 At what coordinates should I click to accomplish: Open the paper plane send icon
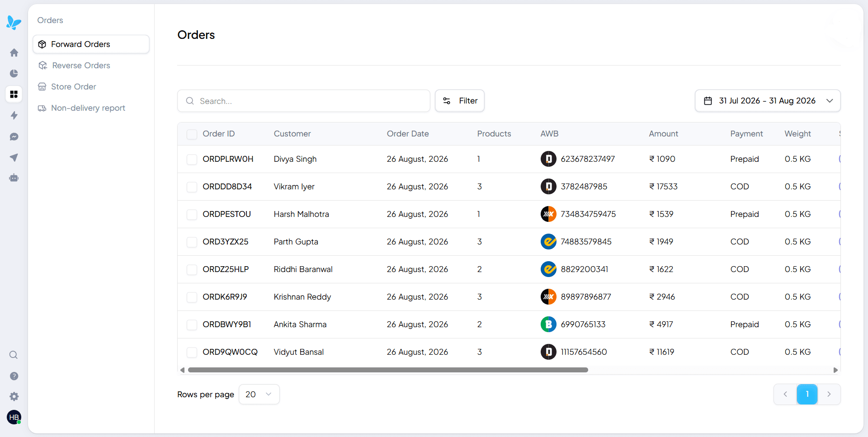tap(14, 157)
